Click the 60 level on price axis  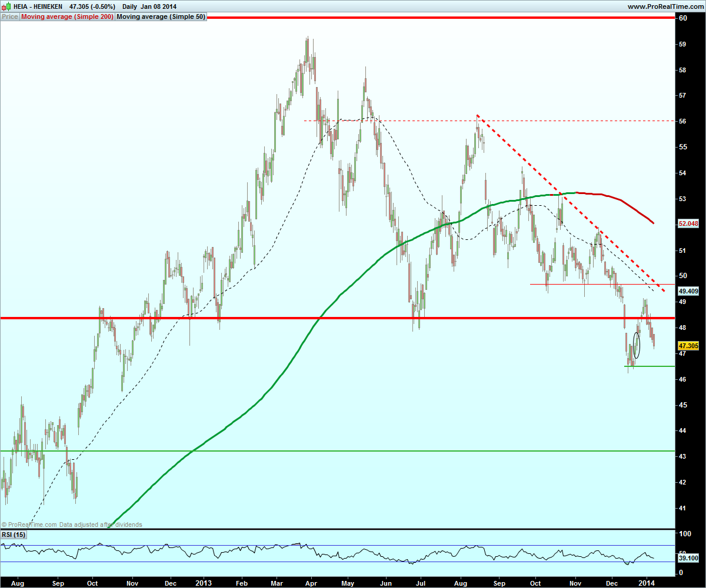coord(682,18)
